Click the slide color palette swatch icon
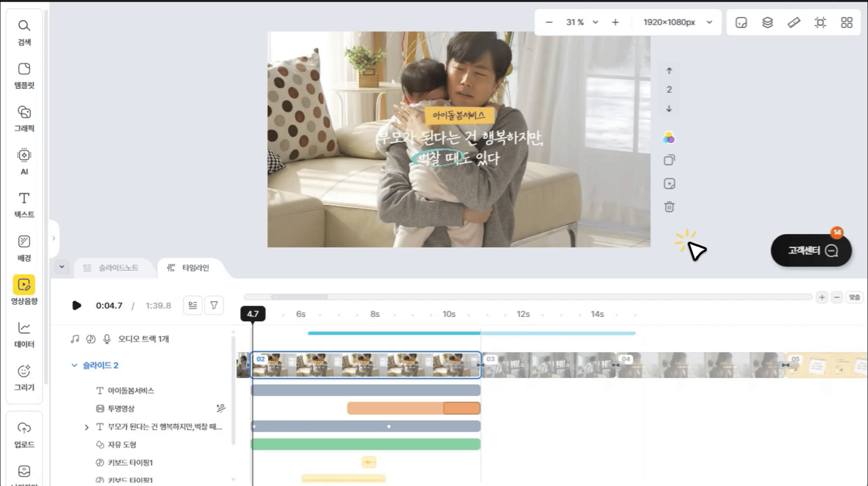The height and width of the screenshot is (486, 868). (669, 138)
